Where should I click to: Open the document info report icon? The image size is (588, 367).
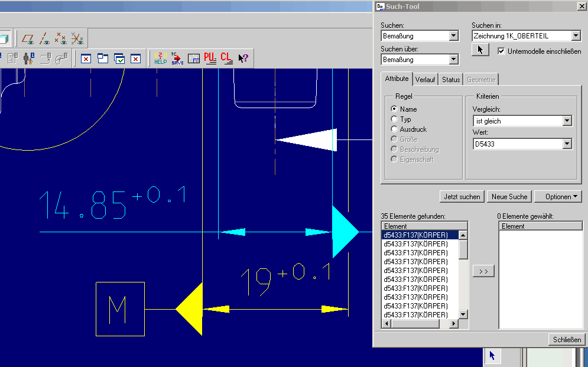[x=12, y=59]
